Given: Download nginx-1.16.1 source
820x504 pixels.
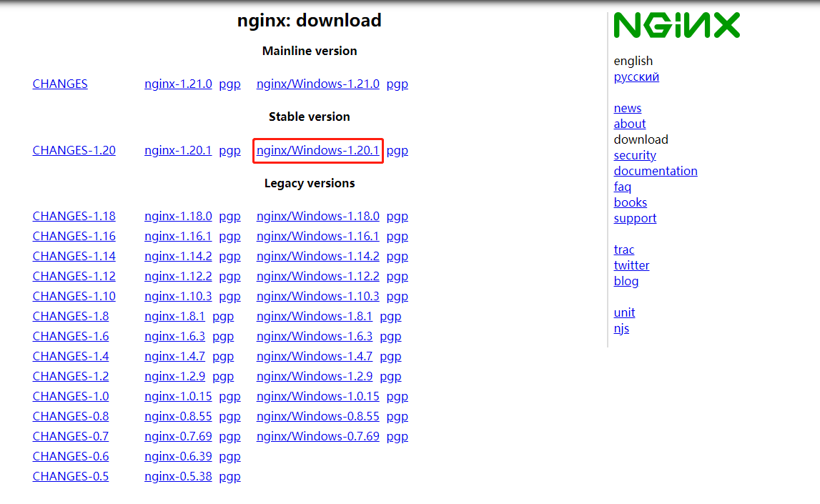Looking at the screenshot, I should point(178,237).
